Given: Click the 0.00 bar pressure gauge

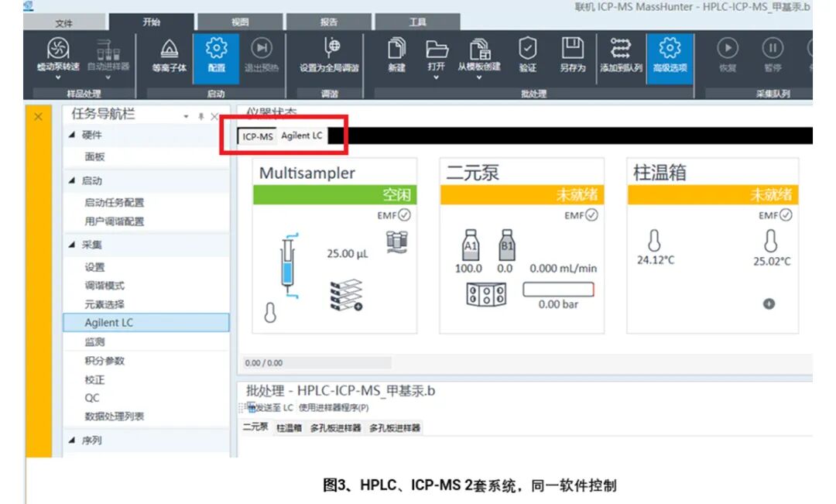Looking at the screenshot, I should [558, 290].
